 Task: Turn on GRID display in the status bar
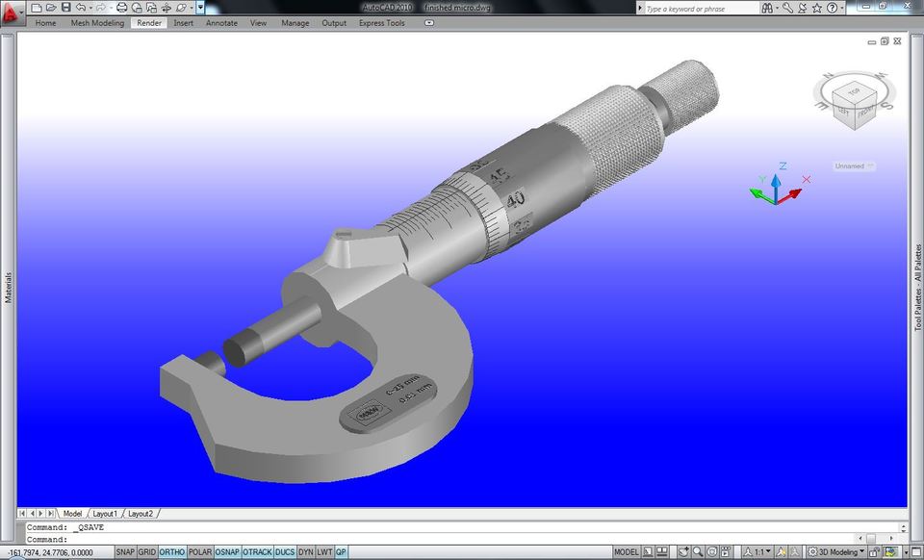144,551
